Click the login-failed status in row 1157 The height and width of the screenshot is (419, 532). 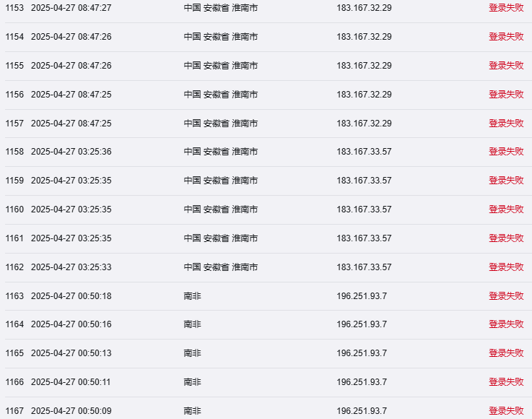[506, 124]
